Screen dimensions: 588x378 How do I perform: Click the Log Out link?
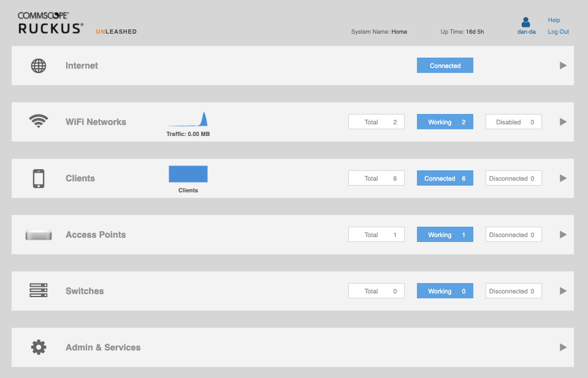coord(558,32)
